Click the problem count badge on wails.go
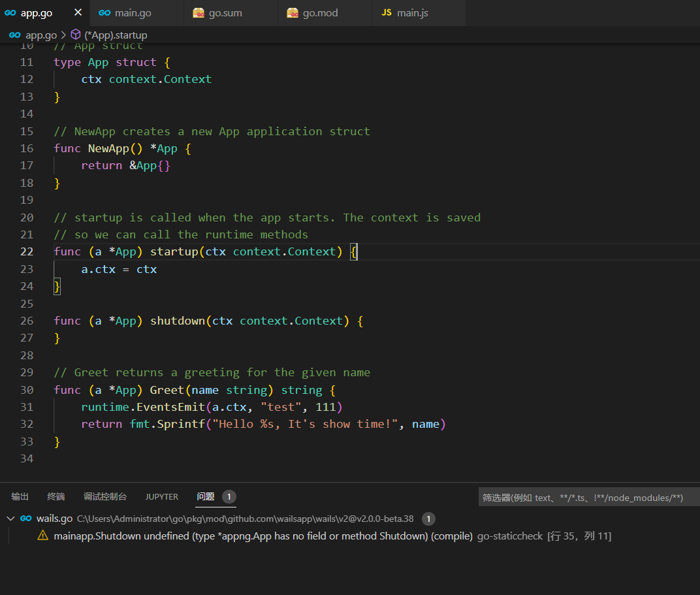The width and height of the screenshot is (700, 595). click(x=428, y=519)
